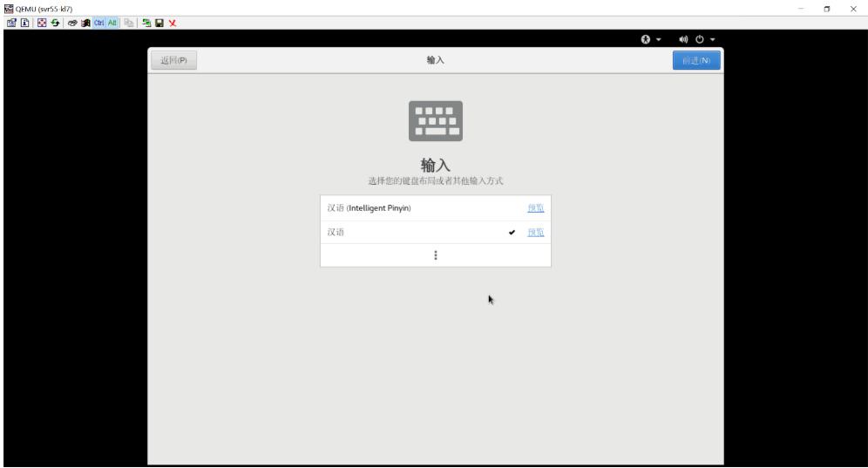Screen dimensions: 868x468
Task: Request screen refresh with green arrows icon
Action: 55,23
